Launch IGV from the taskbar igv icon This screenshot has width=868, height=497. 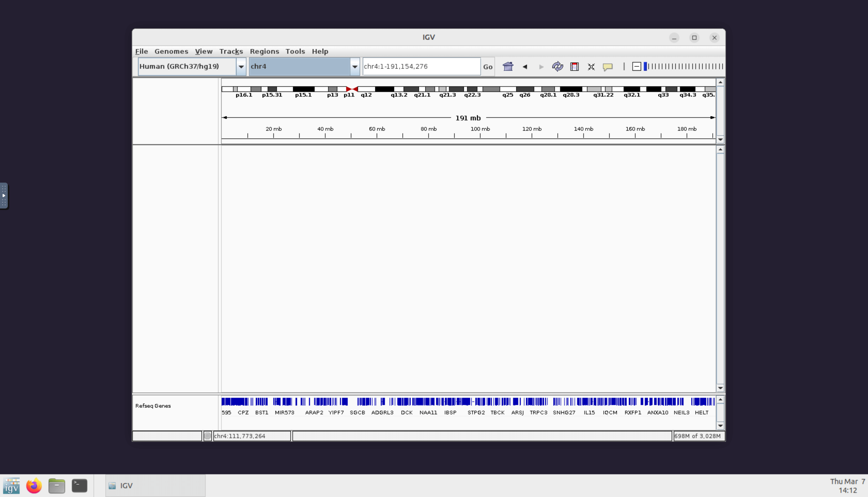tap(12, 485)
